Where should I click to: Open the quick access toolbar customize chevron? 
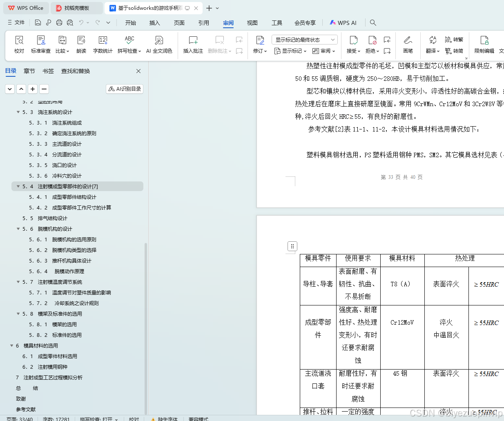[108, 22]
